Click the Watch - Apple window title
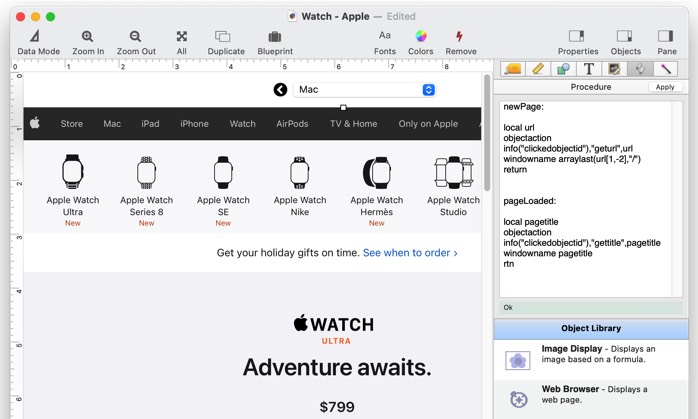 tap(335, 16)
